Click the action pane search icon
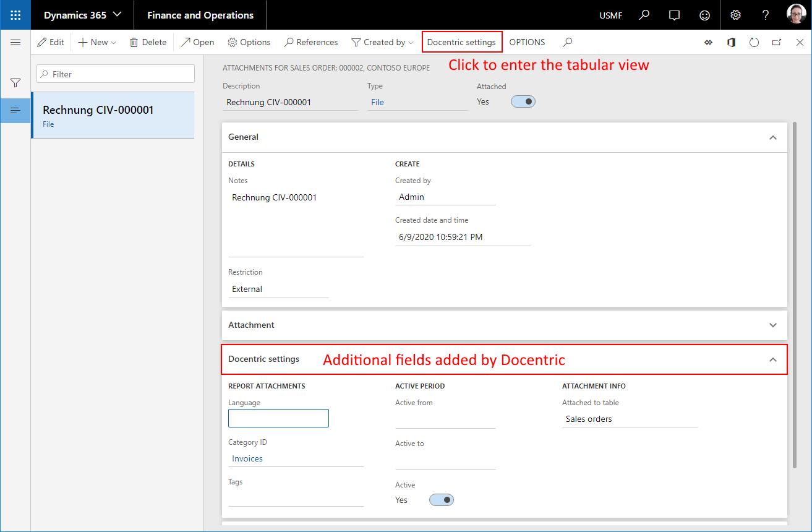 pos(567,42)
